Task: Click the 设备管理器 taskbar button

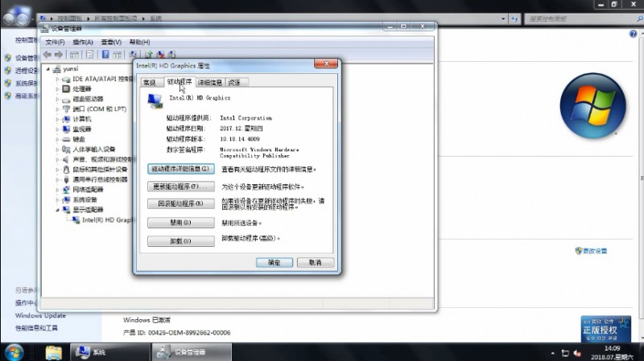Action: 192,352
